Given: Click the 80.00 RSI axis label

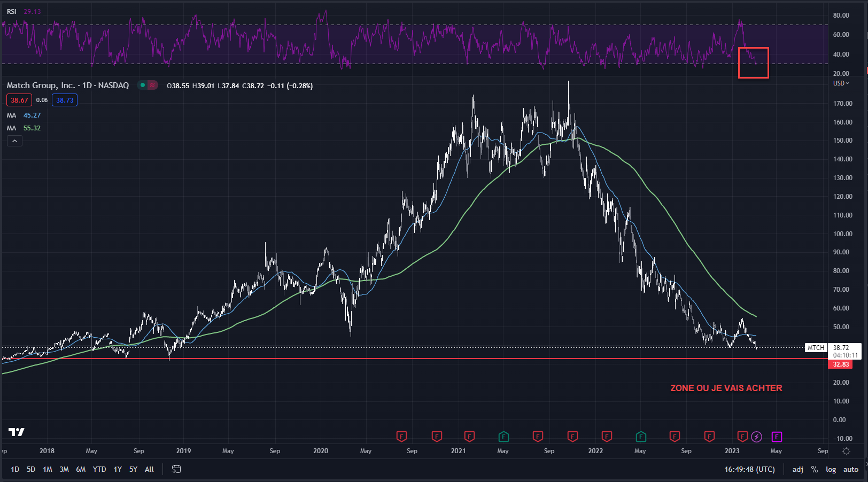Looking at the screenshot, I should coord(841,15).
